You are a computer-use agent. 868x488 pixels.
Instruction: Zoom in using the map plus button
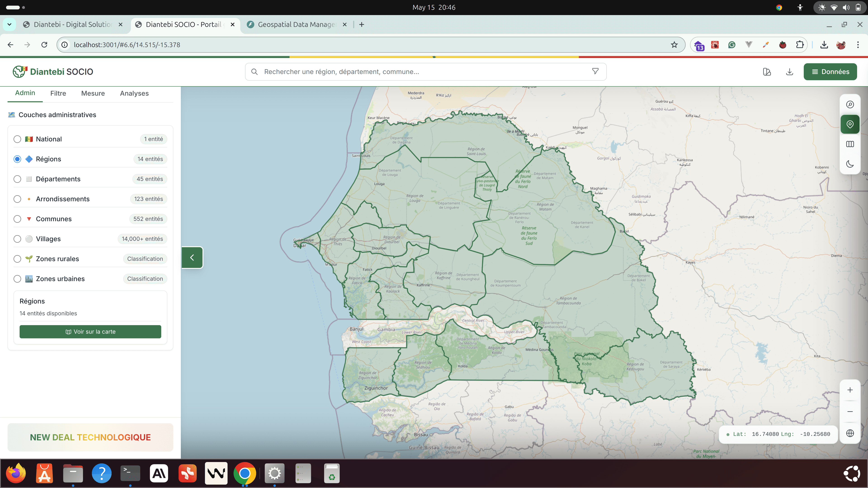click(x=850, y=390)
